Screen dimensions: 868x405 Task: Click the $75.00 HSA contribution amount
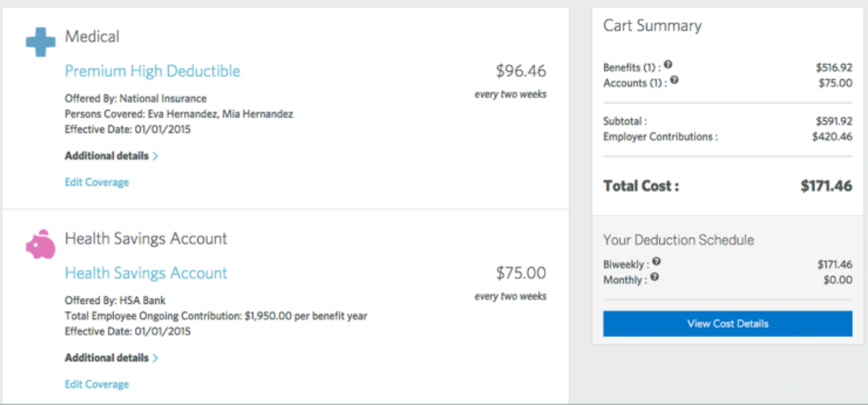point(521,273)
